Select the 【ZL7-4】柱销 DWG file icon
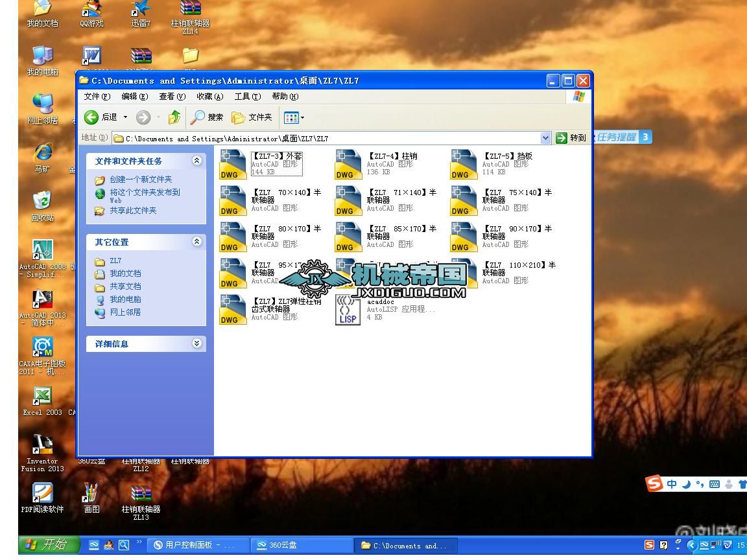 coord(348,164)
